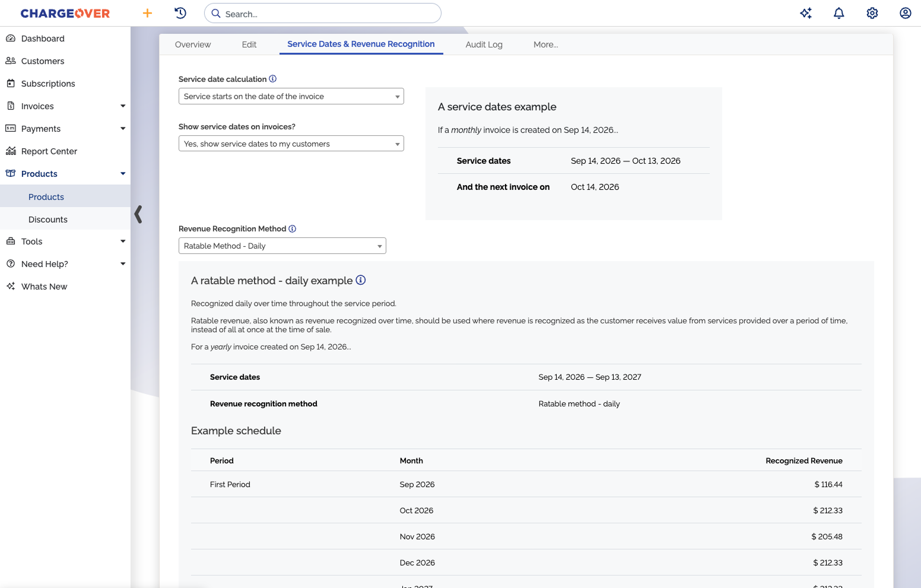Open the settings gear icon

[872, 13]
